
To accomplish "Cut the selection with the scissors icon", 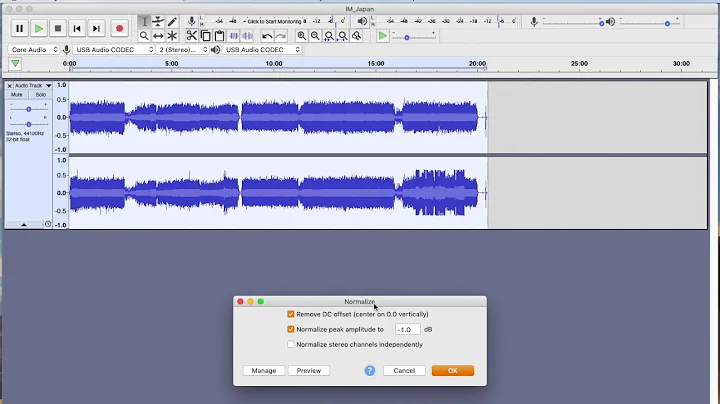I will click(191, 36).
